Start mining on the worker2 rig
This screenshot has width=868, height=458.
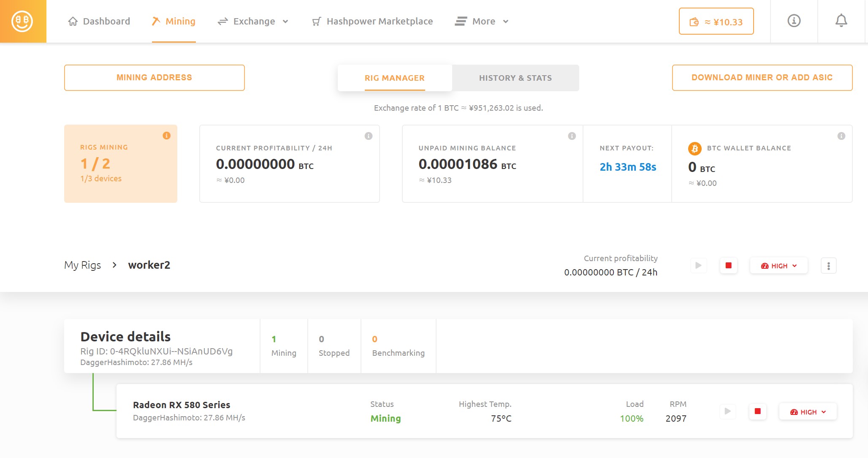pos(699,265)
